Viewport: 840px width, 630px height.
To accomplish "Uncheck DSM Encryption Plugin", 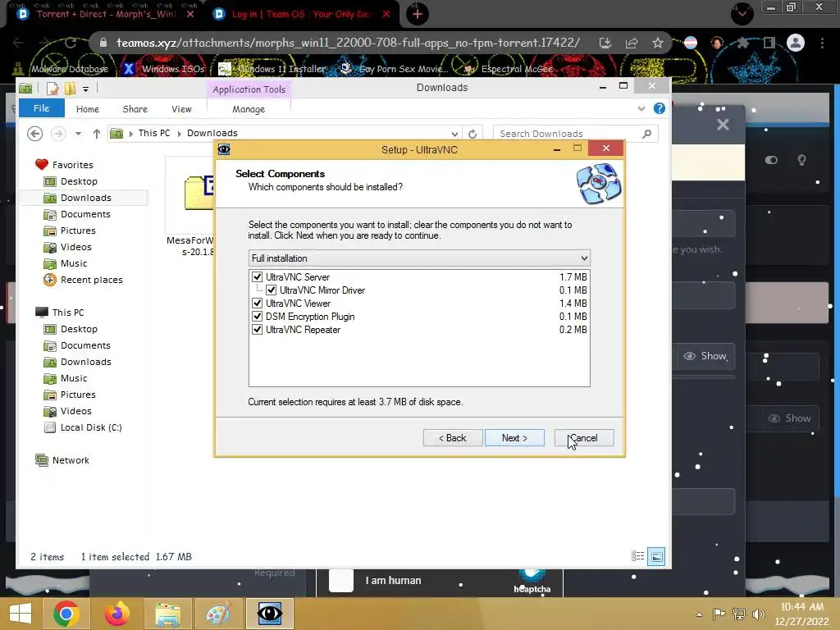I will 257,317.
